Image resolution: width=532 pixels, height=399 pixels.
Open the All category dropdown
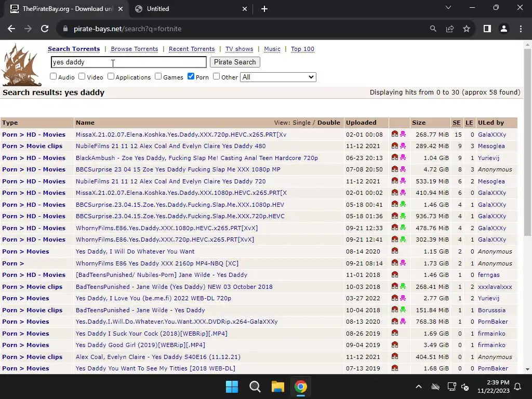pyautogui.click(x=278, y=77)
